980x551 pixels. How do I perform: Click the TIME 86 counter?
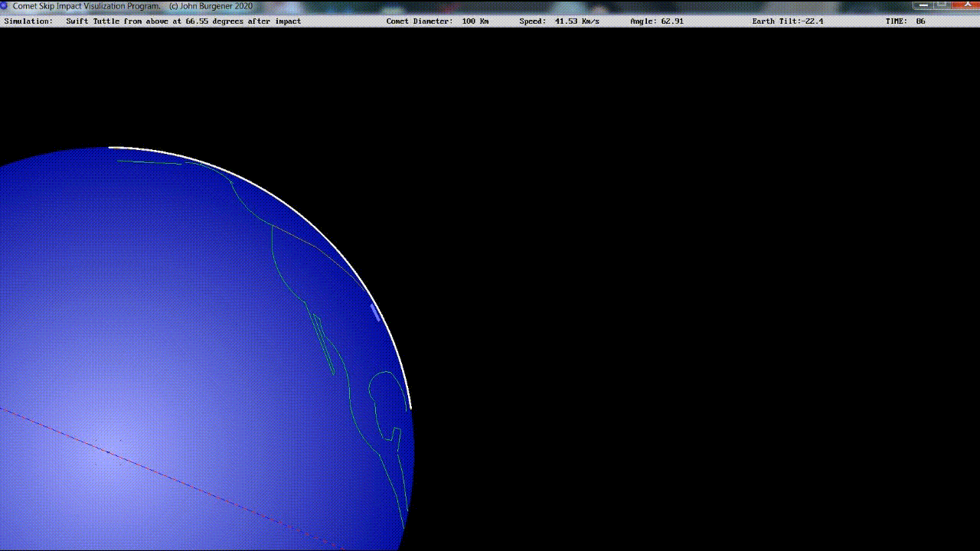coord(905,21)
